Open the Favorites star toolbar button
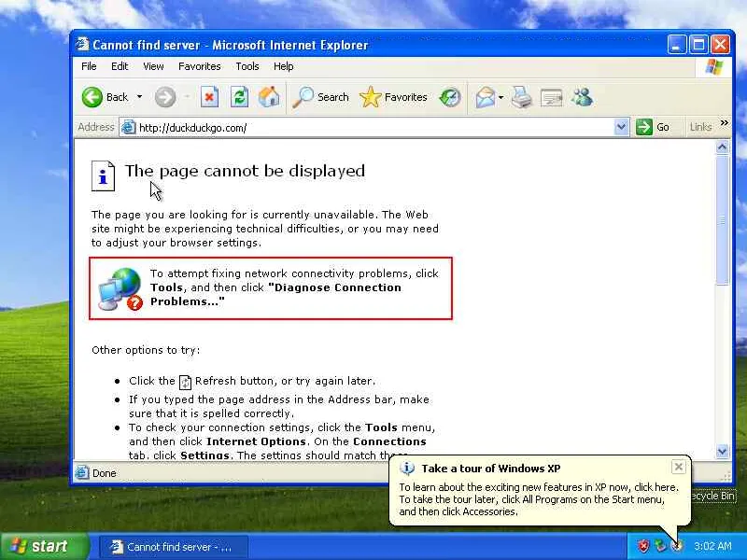 pos(393,97)
